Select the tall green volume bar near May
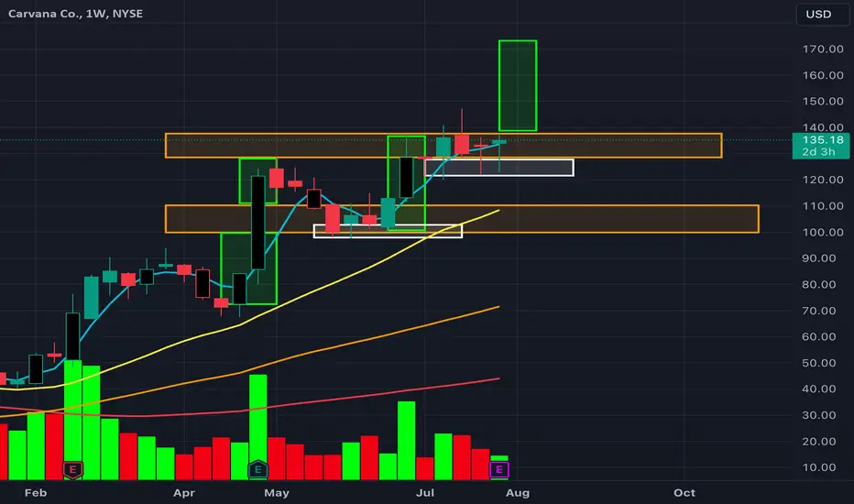Screen dimensions: 854x504 (x=258, y=427)
